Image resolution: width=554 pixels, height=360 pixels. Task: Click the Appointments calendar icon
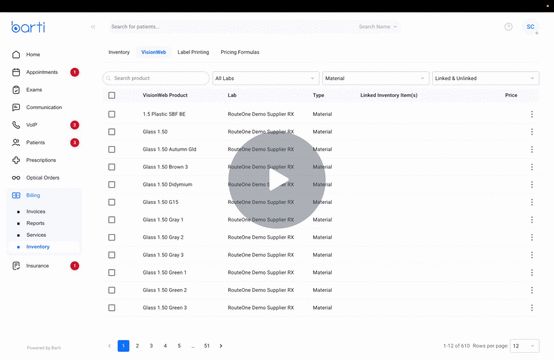pyautogui.click(x=16, y=72)
